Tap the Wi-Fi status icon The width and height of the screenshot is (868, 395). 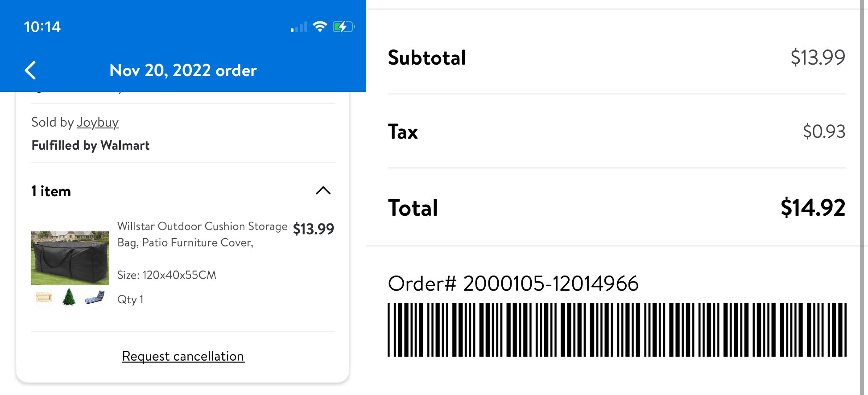pos(320,27)
